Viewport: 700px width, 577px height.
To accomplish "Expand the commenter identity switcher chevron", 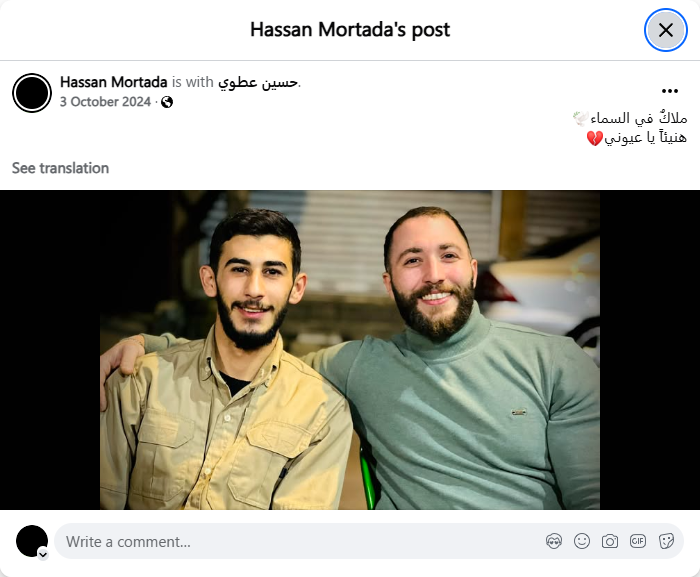I will click(43, 555).
